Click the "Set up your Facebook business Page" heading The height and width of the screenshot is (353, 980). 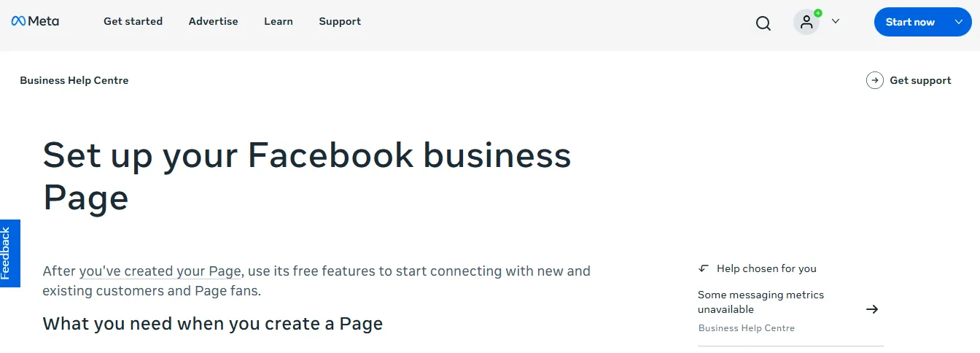point(306,176)
